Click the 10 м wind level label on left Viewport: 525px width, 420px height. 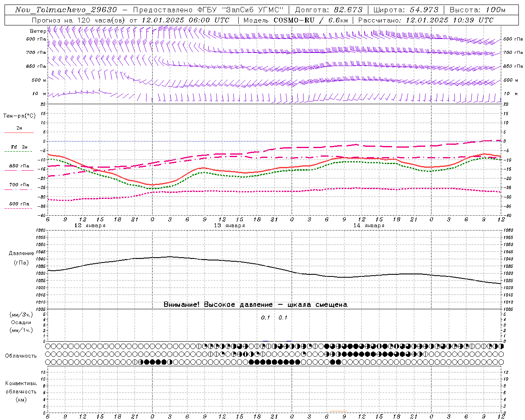click(x=39, y=94)
